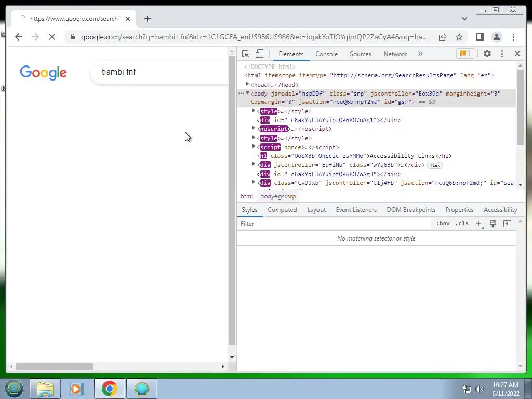Switch to the Console tab
This screenshot has width=532, height=399.
pyautogui.click(x=326, y=54)
